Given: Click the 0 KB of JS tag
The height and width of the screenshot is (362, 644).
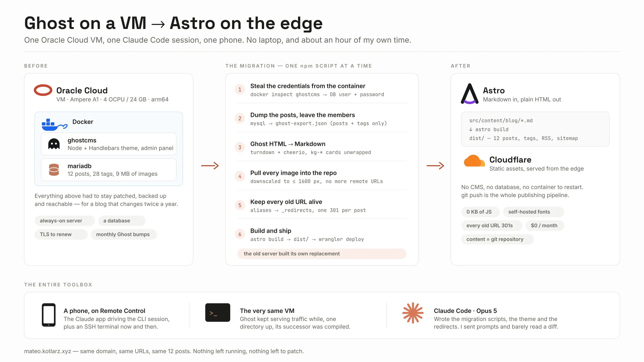Looking at the screenshot, I should pos(480,212).
